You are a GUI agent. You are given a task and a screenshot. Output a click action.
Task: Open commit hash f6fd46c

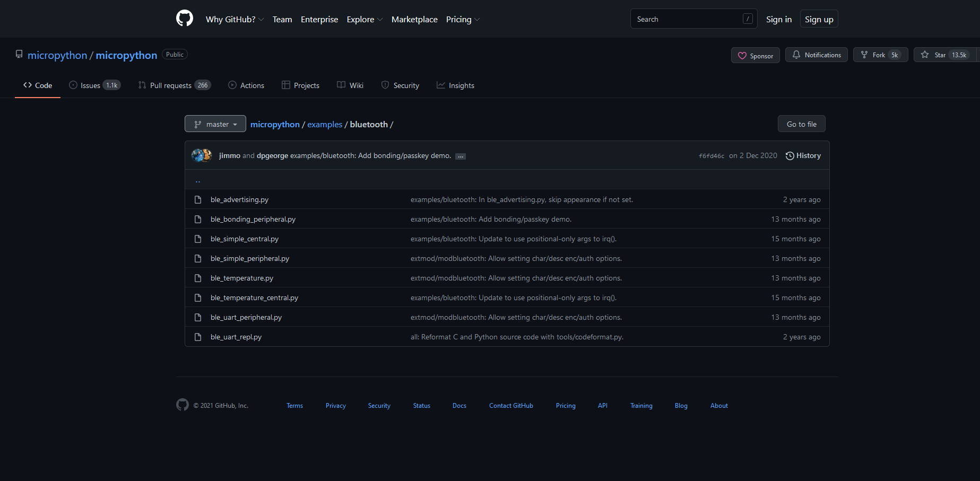tap(712, 156)
